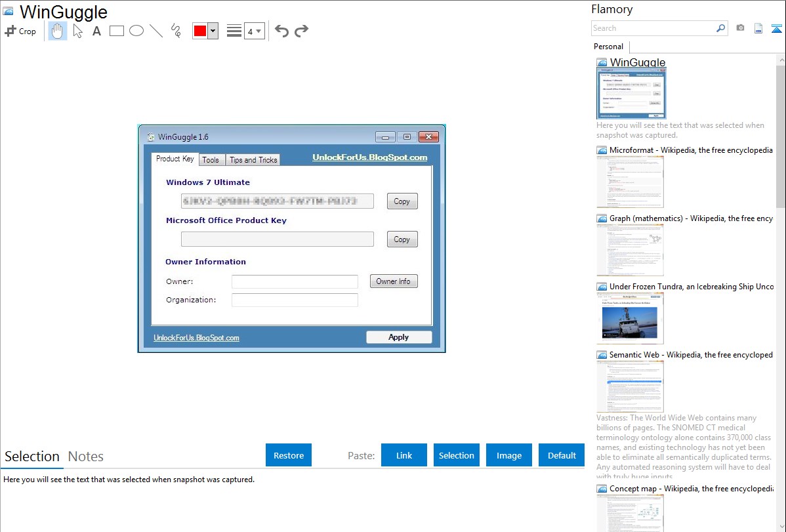Open the color picker dropdown arrow
The width and height of the screenshot is (786, 532).
pyautogui.click(x=213, y=31)
